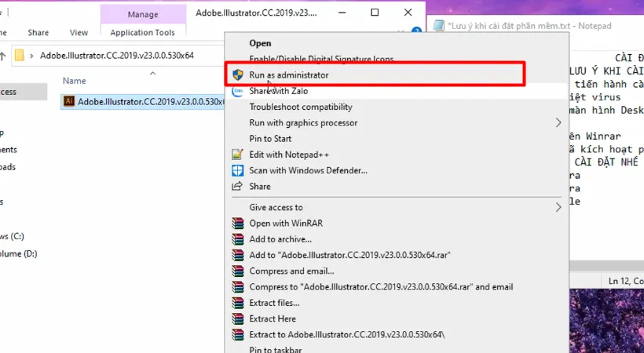Click WinRAR icon beside Open with WinRAR
The width and height of the screenshot is (644, 353).
tap(237, 224)
